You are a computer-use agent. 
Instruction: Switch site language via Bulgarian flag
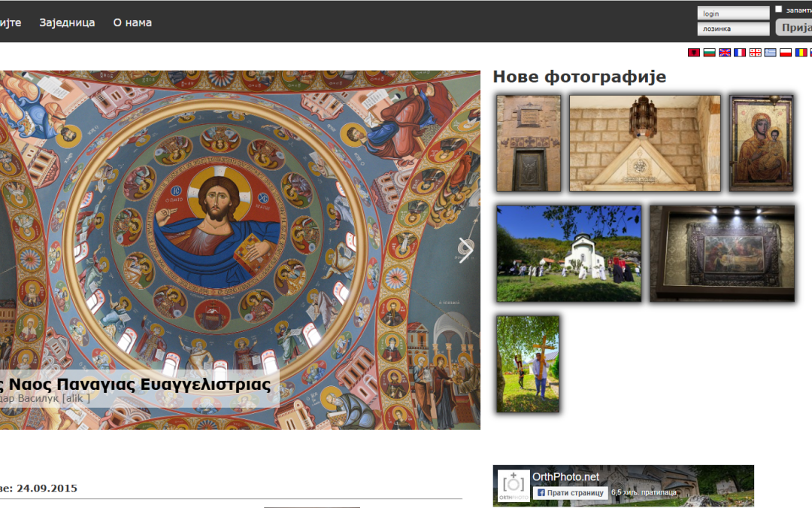(x=710, y=53)
